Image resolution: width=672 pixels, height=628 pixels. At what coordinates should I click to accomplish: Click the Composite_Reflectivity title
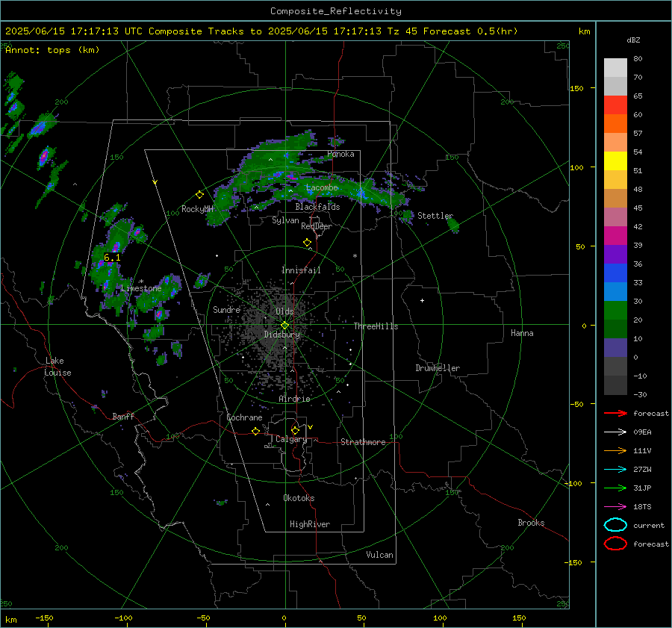pos(336,11)
